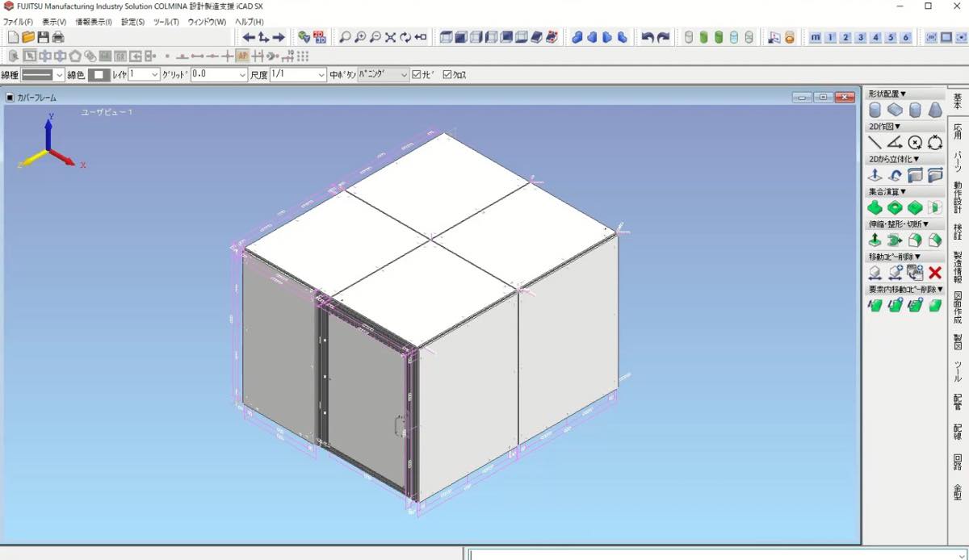Screen dimensions: 969x560
Task: Click the move solid icon in 移動ｺﾋﾟｰ削除
Action: [875, 273]
